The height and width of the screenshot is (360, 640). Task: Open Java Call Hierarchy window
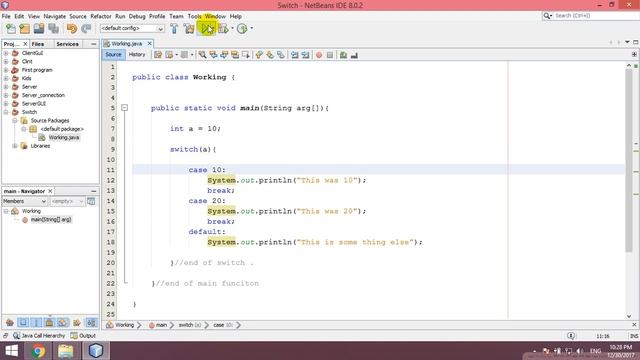39,336
